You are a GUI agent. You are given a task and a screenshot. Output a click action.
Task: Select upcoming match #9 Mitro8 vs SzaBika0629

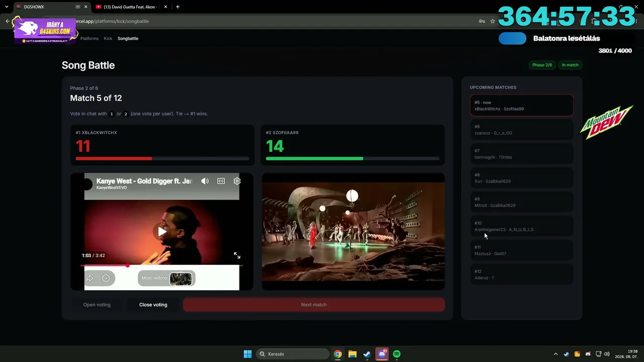point(522,202)
